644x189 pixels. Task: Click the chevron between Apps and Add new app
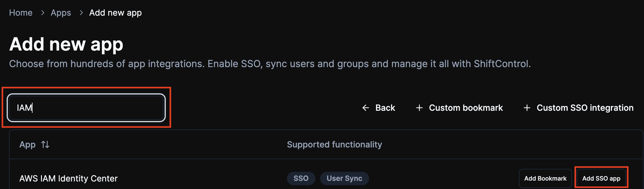tap(81, 13)
